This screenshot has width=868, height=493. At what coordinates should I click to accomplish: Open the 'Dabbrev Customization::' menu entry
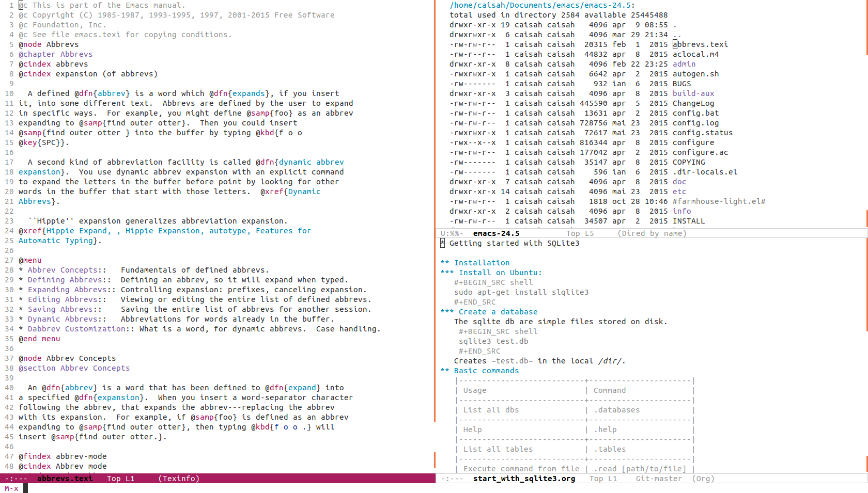[x=81, y=329]
